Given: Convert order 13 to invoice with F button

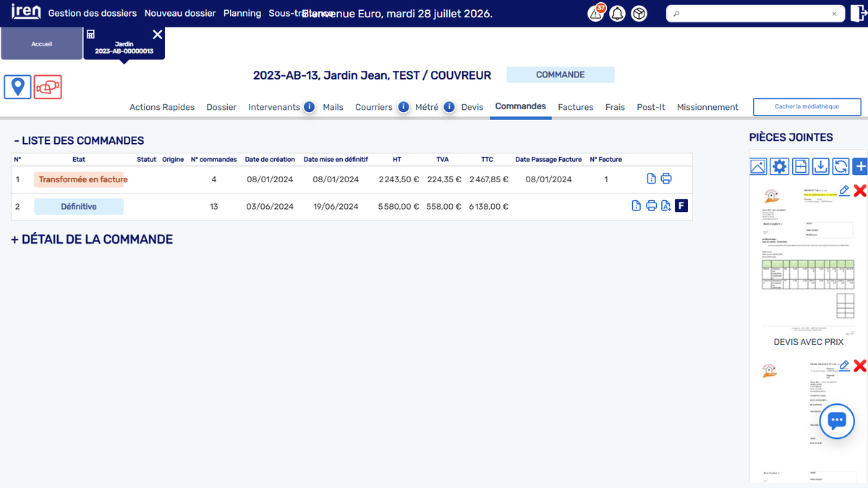Looking at the screenshot, I should pyautogui.click(x=681, y=206).
